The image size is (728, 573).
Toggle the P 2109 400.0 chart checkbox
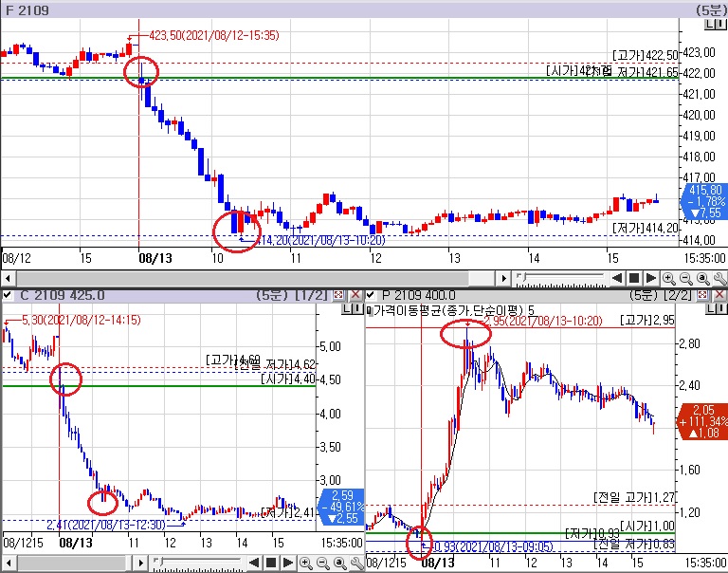(x=371, y=295)
